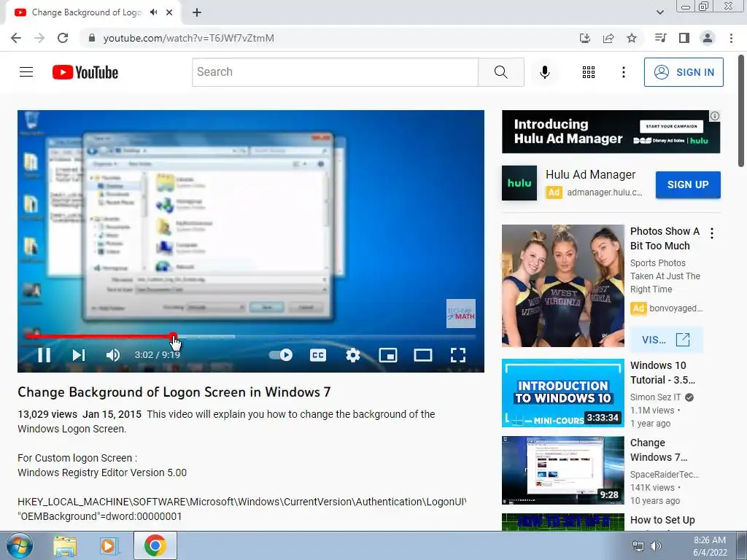Click the VIS... visit site button
Viewport: 747px width, 560px height.
coord(666,340)
